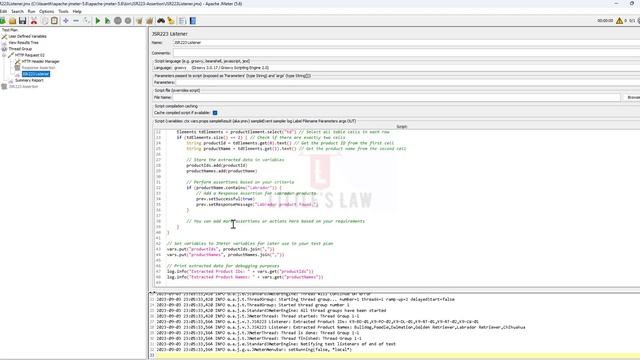640x360 pixels.
Task: Select disabled Response Assertion node
Action: [38, 68]
